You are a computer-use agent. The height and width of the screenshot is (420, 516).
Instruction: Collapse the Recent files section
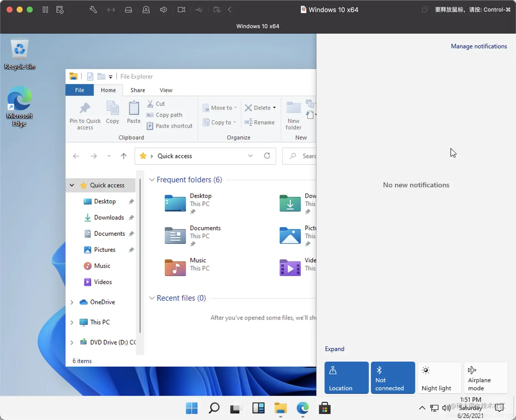coord(152,298)
